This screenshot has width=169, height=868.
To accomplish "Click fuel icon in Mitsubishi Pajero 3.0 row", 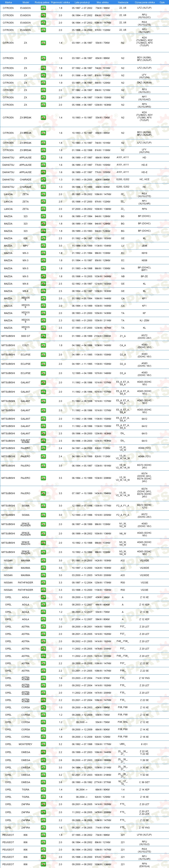I will [x=43, y=466].
